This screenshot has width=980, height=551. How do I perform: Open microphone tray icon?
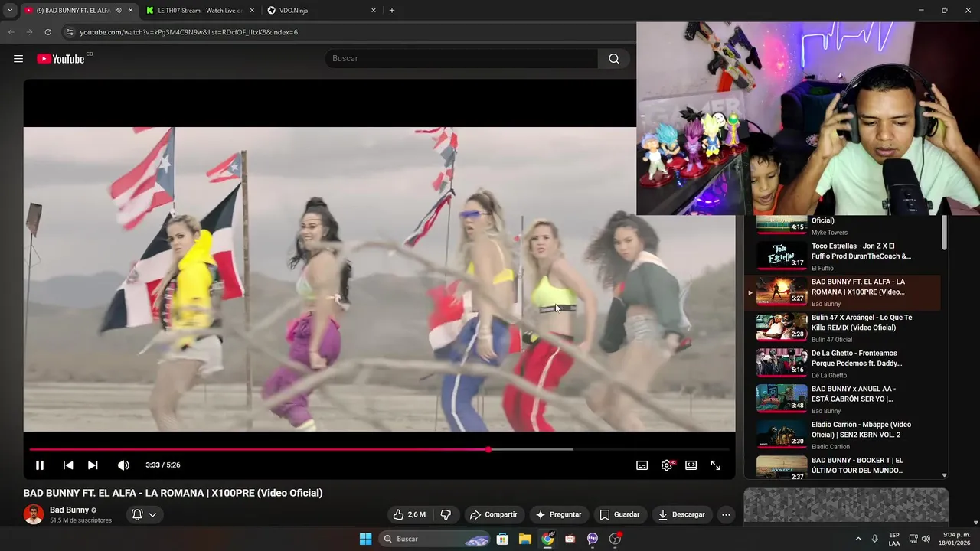874,539
